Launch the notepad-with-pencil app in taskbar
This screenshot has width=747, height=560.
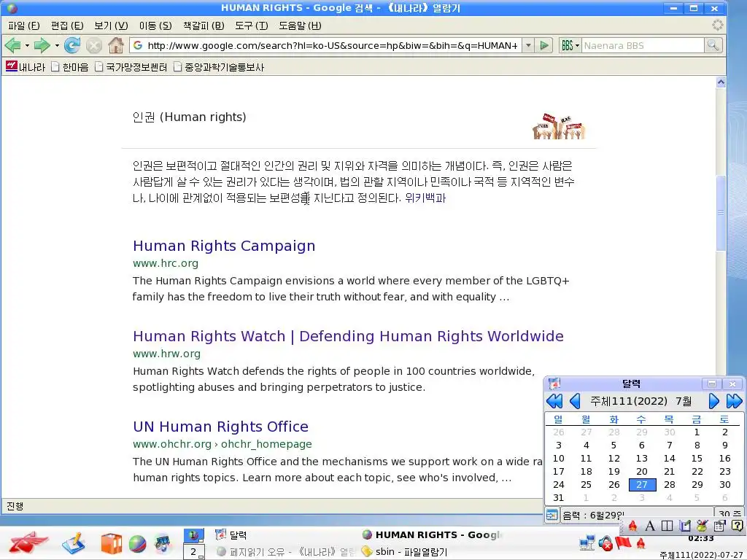74,543
